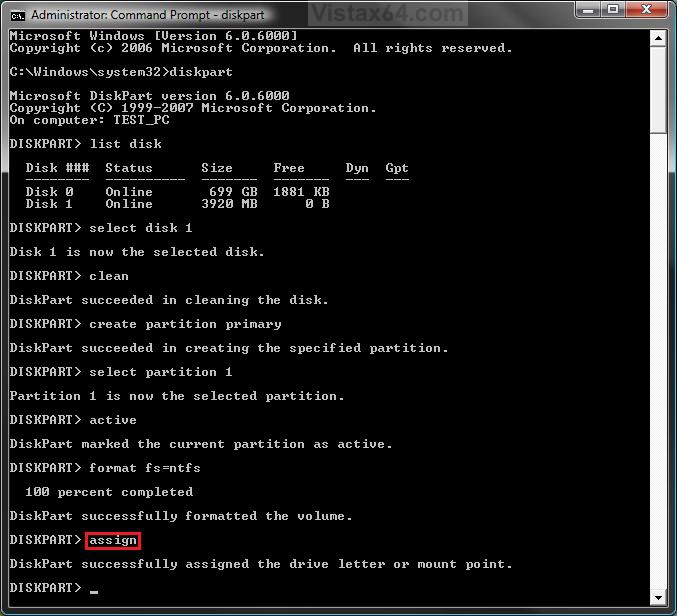The height and width of the screenshot is (616, 677).
Task: Click the 'list disk' command
Action: point(126,144)
